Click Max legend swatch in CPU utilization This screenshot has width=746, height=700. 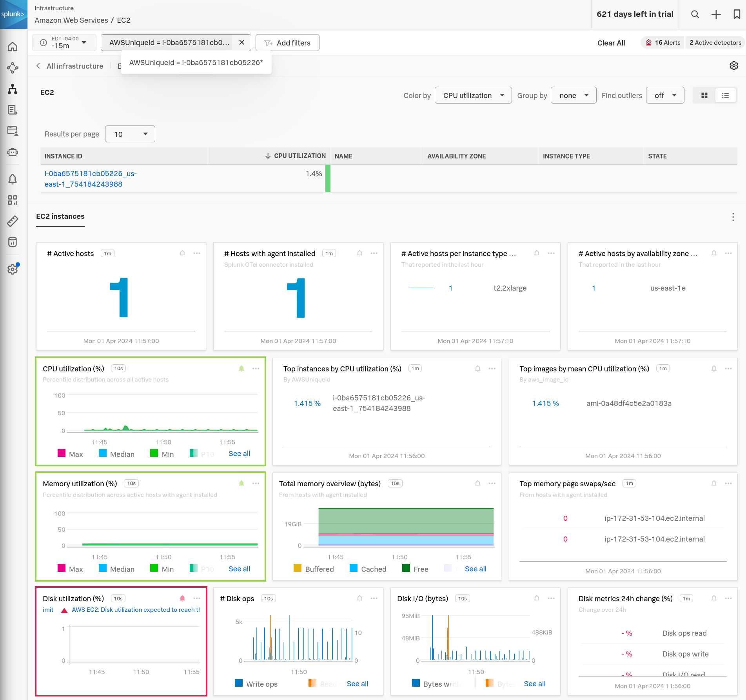(x=62, y=453)
